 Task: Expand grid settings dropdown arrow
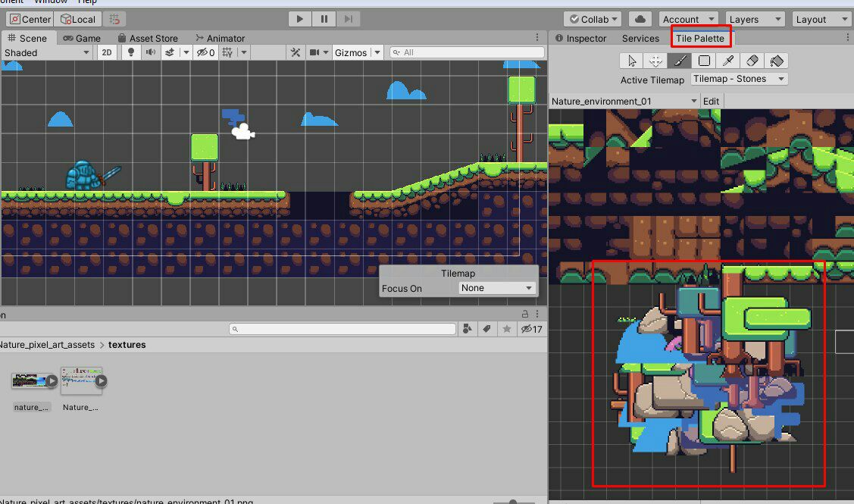click(243, 52)
